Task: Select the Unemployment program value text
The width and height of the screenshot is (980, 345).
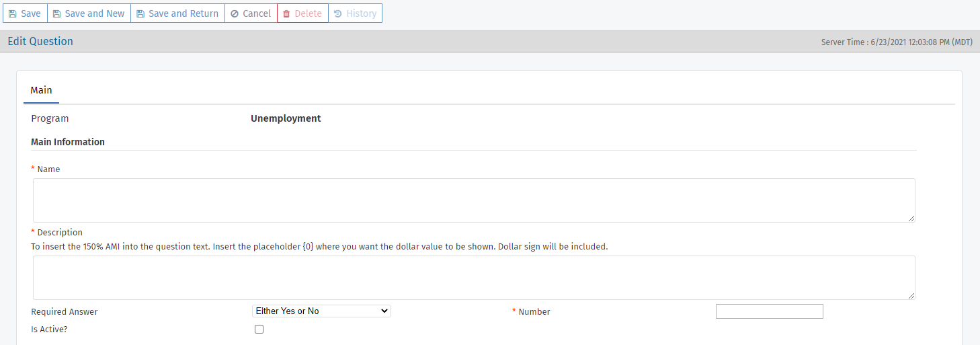Action: click(286, 119)
